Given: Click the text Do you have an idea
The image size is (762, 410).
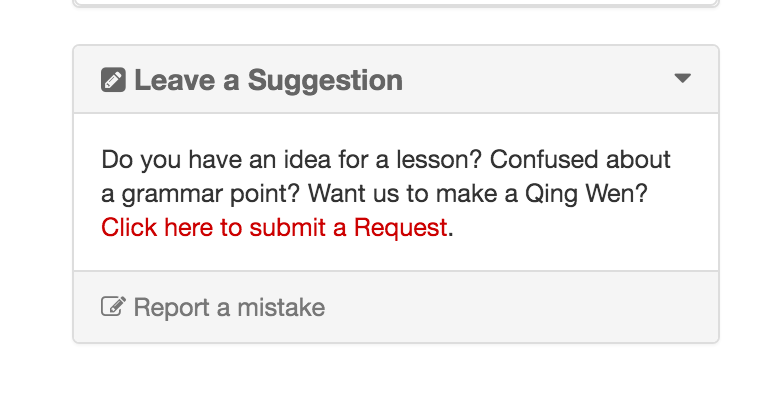Looking at the screenshot, I should (x=200, y=160).
